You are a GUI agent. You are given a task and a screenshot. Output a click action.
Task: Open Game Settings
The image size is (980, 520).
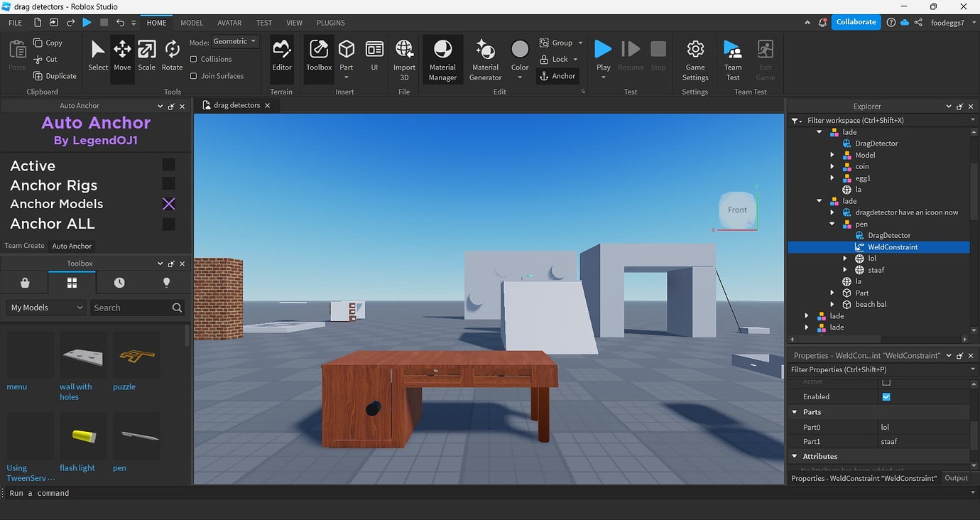(695, 61)
